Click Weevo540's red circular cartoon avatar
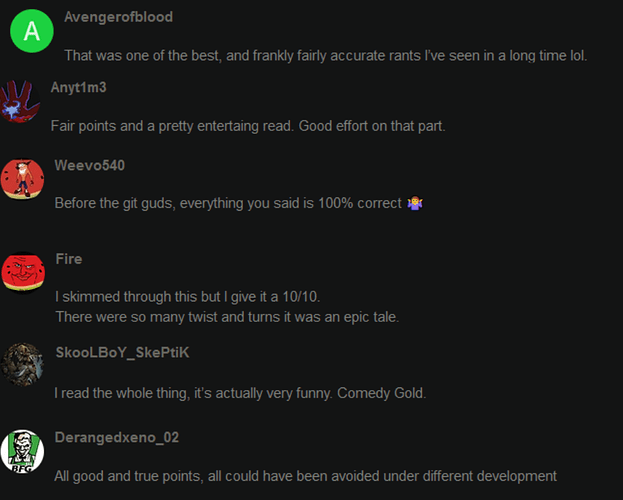Screen dimensions: 623x500 click(22, 178)
